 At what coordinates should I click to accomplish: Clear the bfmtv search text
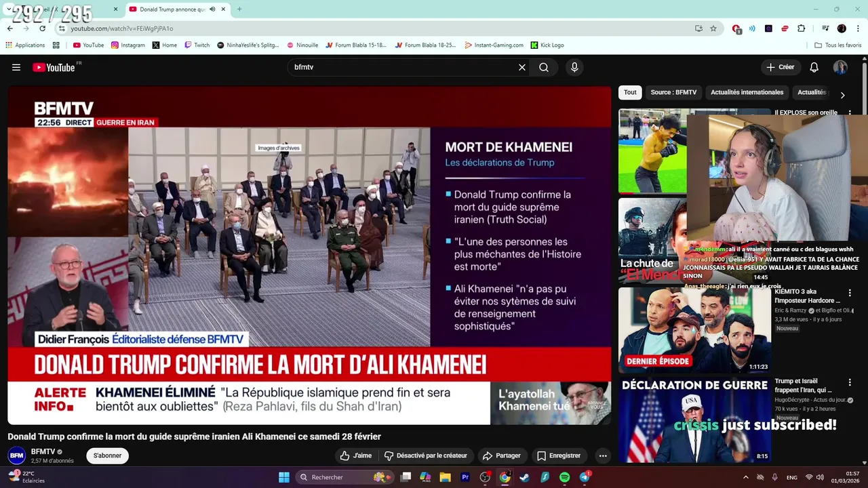522,67
